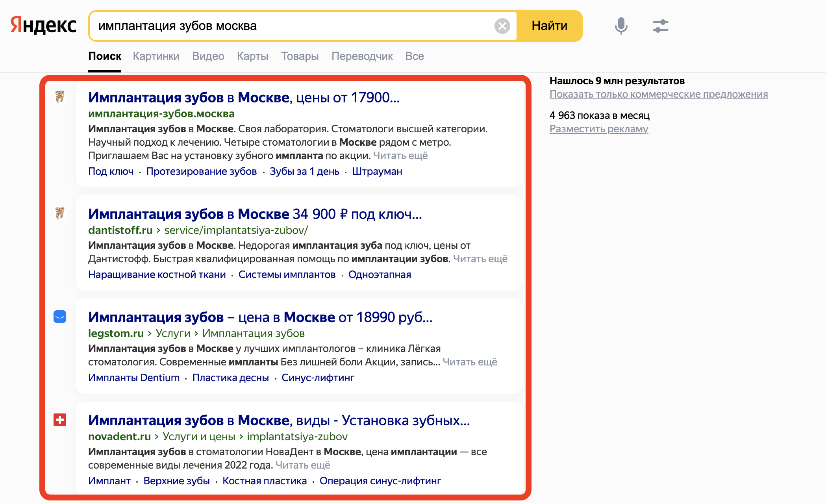826x504 pixels.
Task: Open novadent.ru 'implantatsiya-zubov' breadcrumb
Action: (297, 437)
